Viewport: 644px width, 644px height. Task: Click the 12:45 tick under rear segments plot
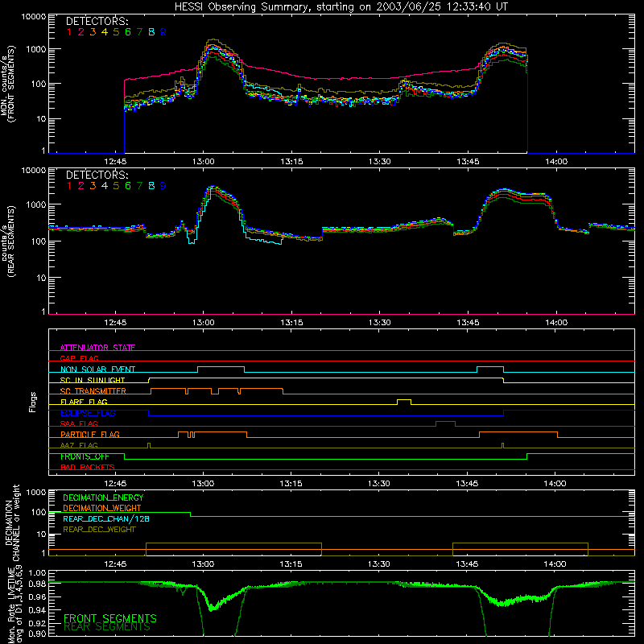115,323
